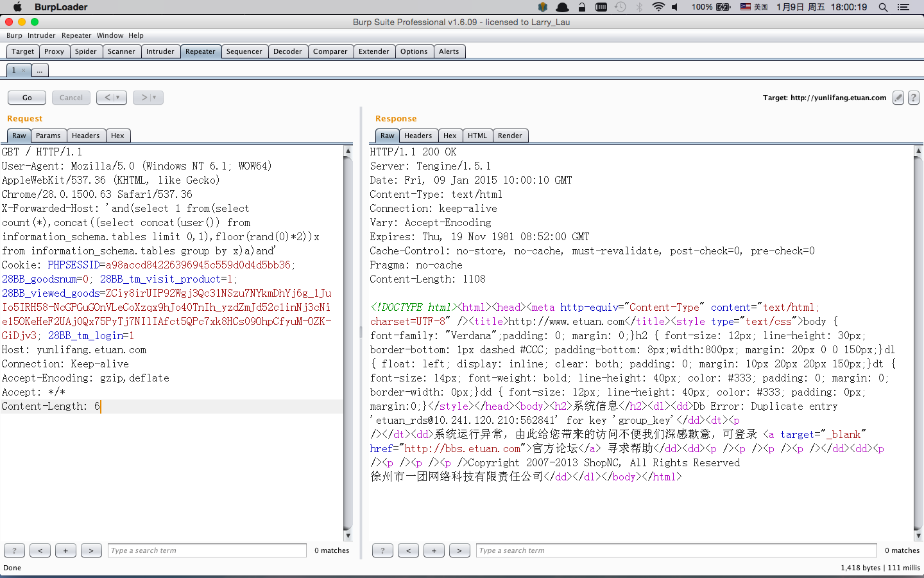
Task: Click the menu bar clock
Action: [821, 7]
